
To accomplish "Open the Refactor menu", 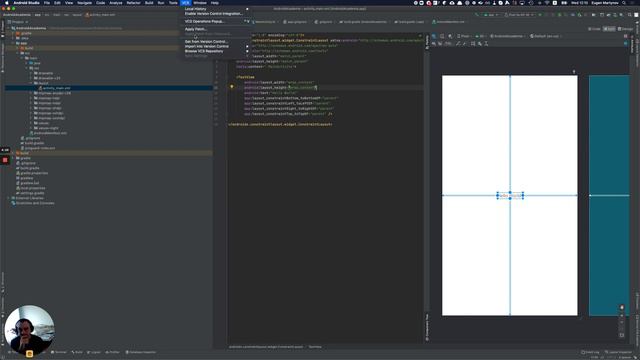I will (133, 3).
